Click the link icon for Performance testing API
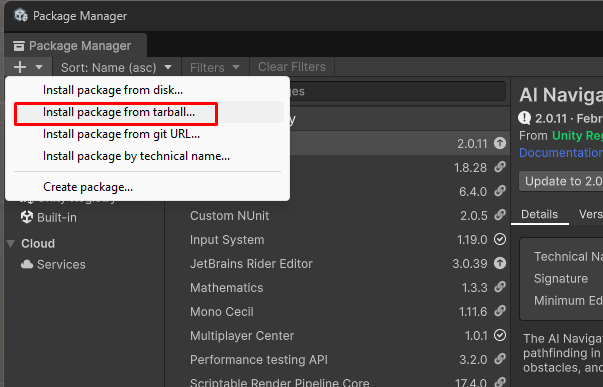 click(x=500, y=359)
